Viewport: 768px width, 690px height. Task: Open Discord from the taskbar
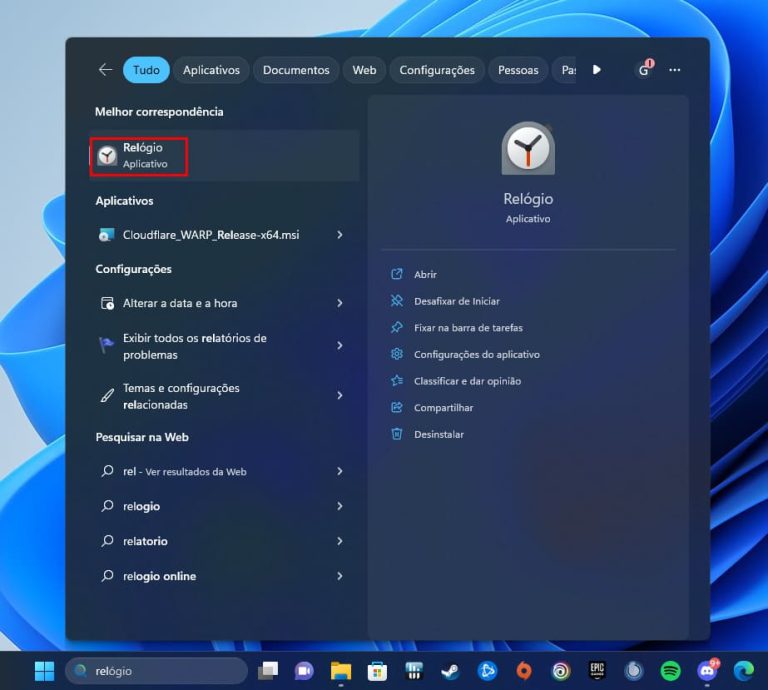click(707, 671)
